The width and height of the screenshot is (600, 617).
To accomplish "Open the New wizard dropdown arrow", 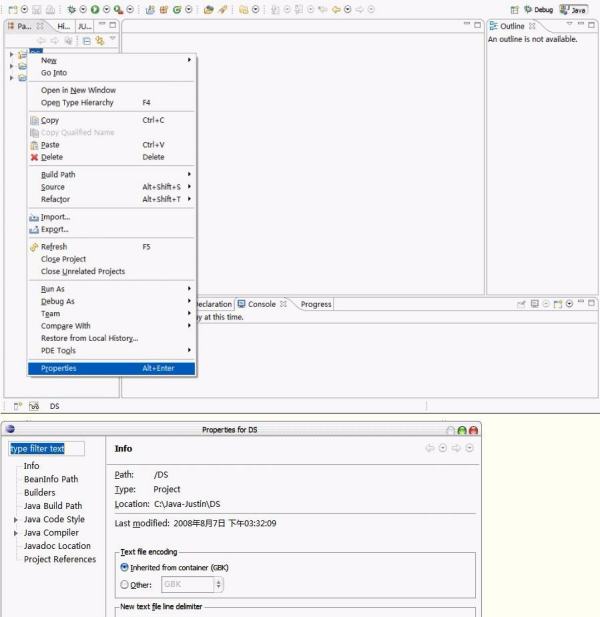I will click(24, 9).
